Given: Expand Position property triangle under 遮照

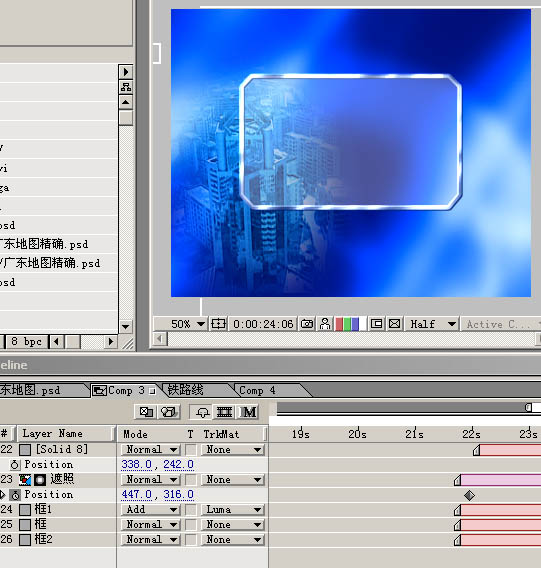Looking at the screenshot, I should tap(3, 494).
